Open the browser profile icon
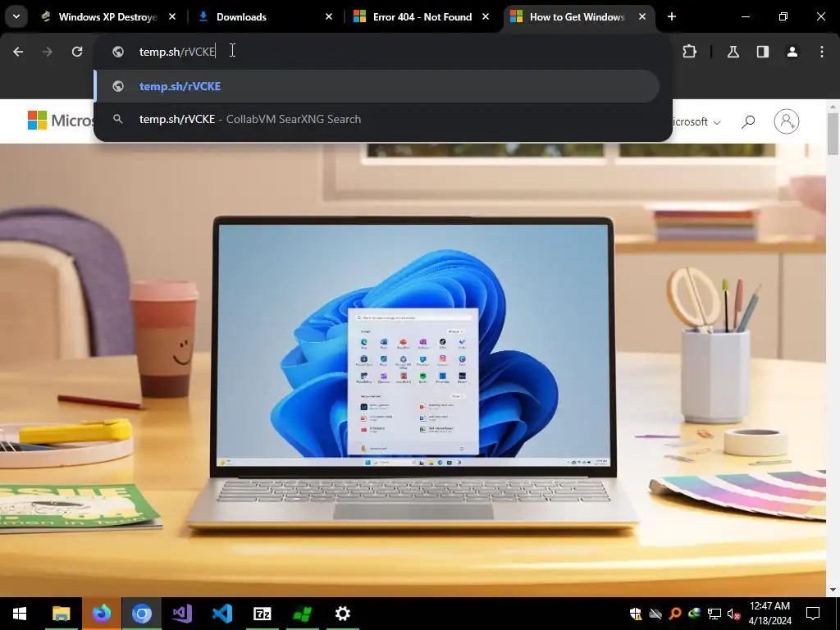This screenshot has width=840, height=630. click(792, 52)
